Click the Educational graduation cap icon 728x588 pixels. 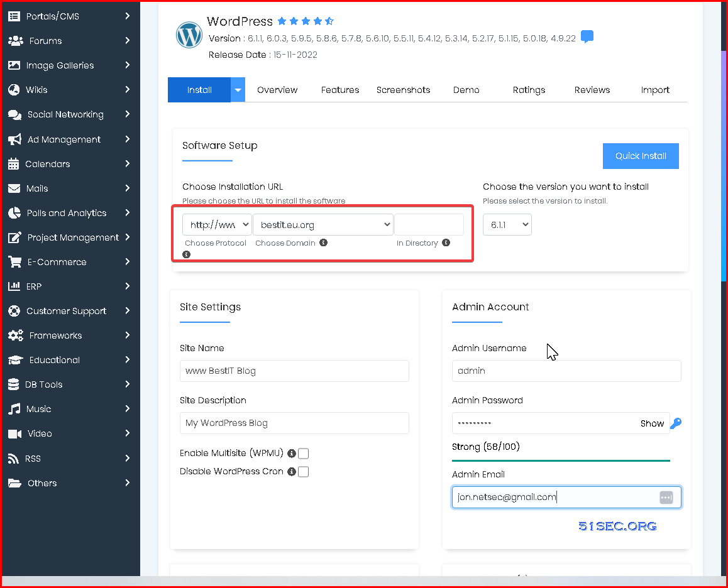16,360
